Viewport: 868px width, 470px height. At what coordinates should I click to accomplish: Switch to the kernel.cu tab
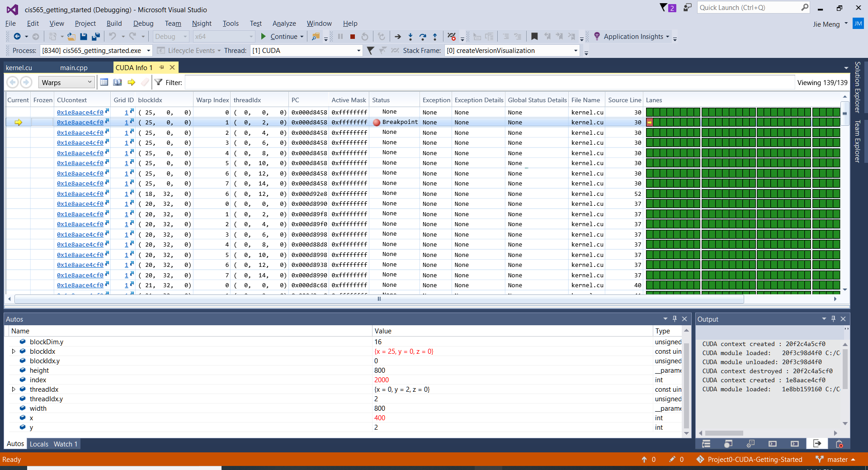tap(19, 68)
